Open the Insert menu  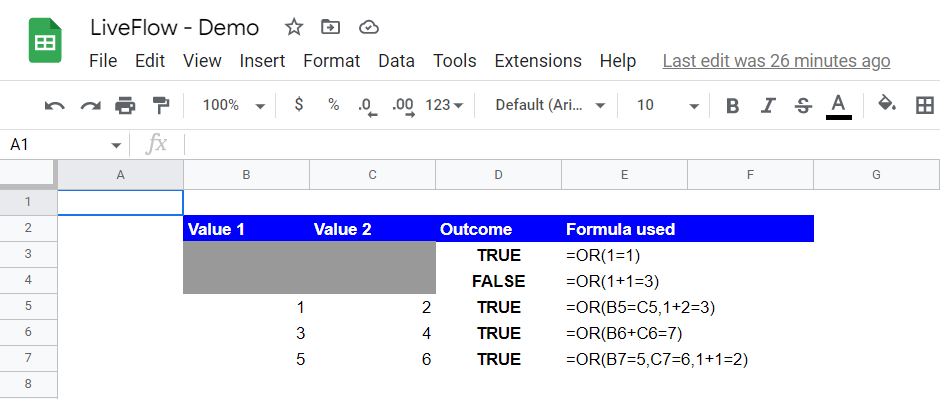263,61
